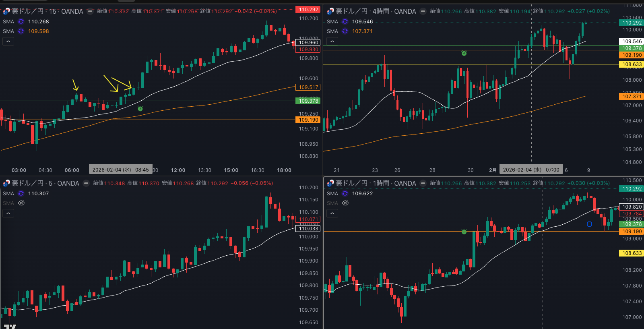This screenshot has width=644, height=329.
Task: Click the yellow 108.633 price line label
Action: tap(632, 64)
